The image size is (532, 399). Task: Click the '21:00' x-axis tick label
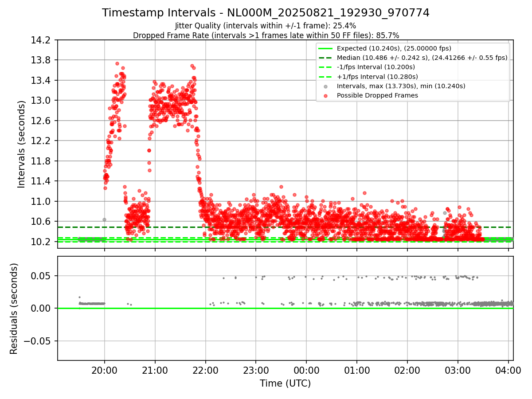(x=155, y=370)
